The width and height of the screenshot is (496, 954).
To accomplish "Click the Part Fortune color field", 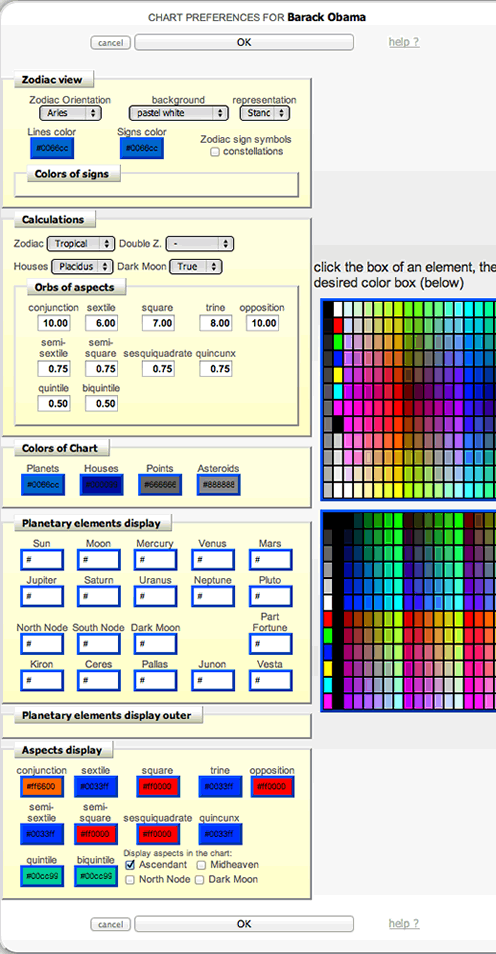I will tap(270, 644).
